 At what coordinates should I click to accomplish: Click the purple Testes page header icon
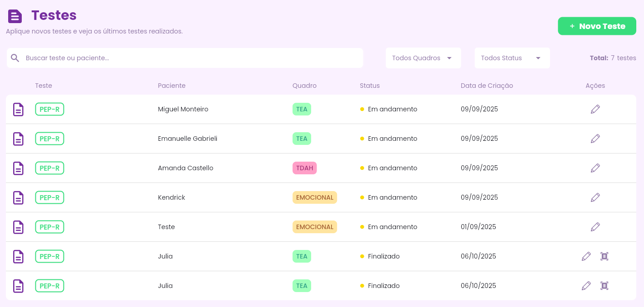[x=15, y=16]
